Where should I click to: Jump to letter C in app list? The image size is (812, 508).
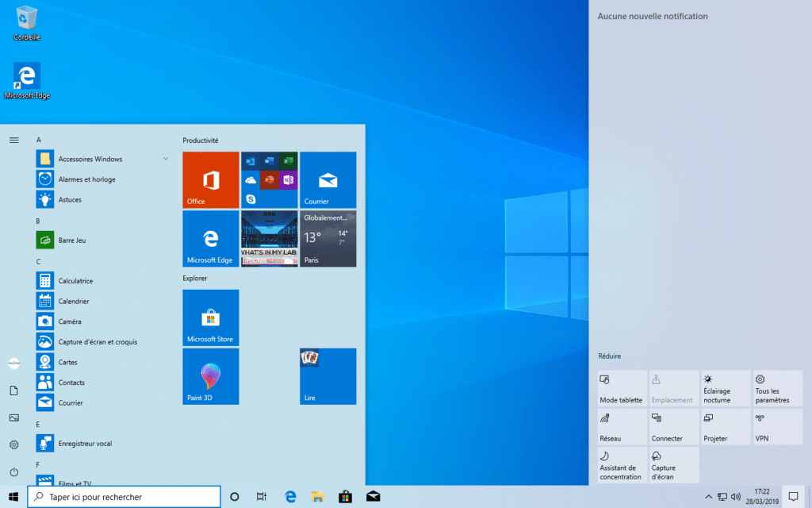pyautogui.click(x=38, y=262)
